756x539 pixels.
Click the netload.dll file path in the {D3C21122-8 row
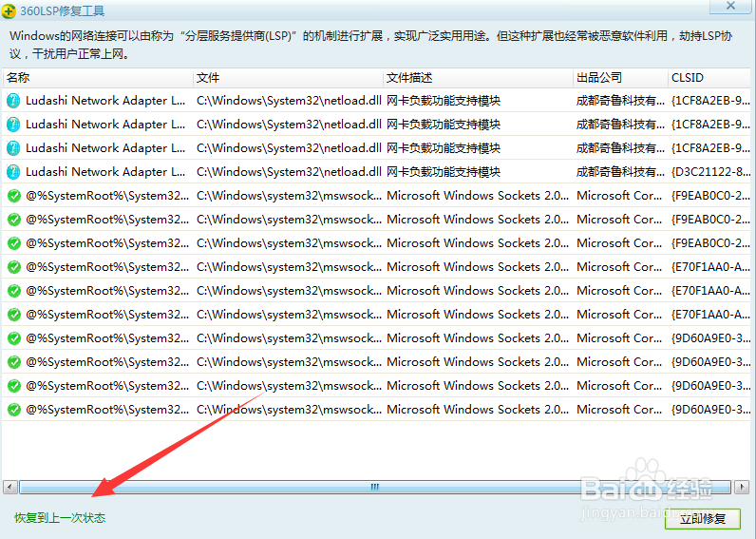tap(289, 172)
